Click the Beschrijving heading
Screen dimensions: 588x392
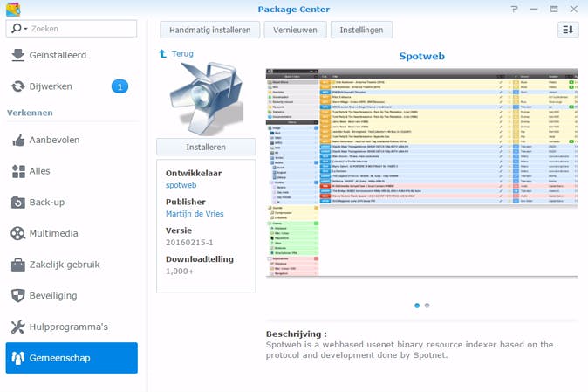pos(297,334)
